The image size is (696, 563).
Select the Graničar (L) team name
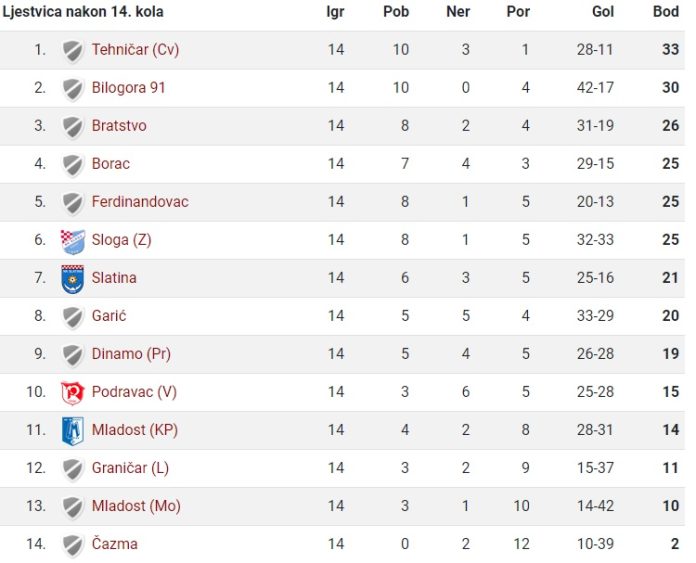(x=130, y=468)
